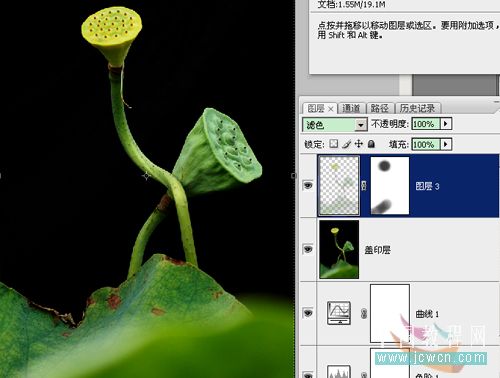Viewport: 500px width, 378px height.
Task: Hide the 盖印层 layer
Action: pos(308,249)
